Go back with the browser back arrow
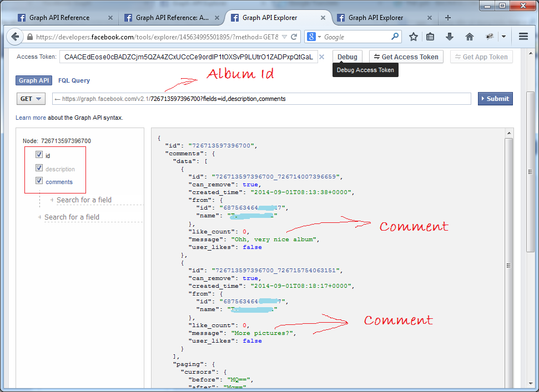The image size is (539, 392). [x=15, y=37]
